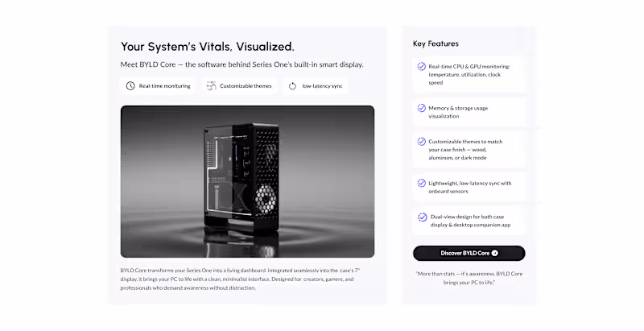Click the Dual-view design feature card
Viewport: 644px width, 331px height.
[x=469, y=221]
